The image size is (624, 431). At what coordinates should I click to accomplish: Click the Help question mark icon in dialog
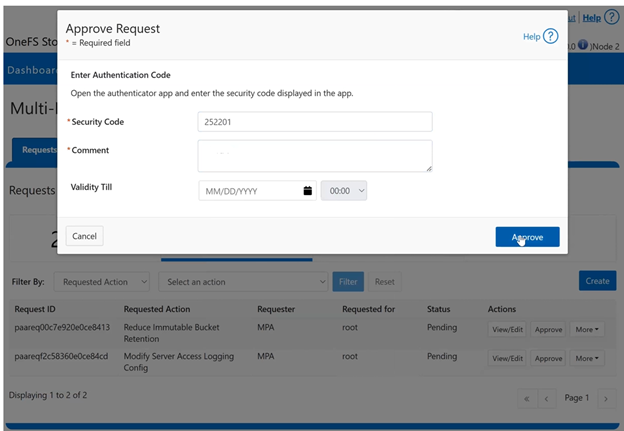[x=550, y=36]
